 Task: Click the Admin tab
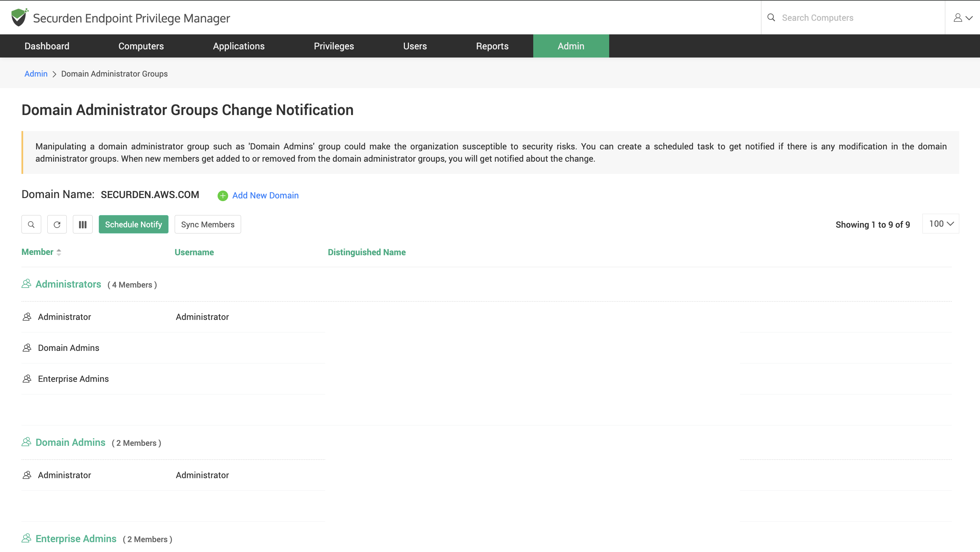coord(571,46)
